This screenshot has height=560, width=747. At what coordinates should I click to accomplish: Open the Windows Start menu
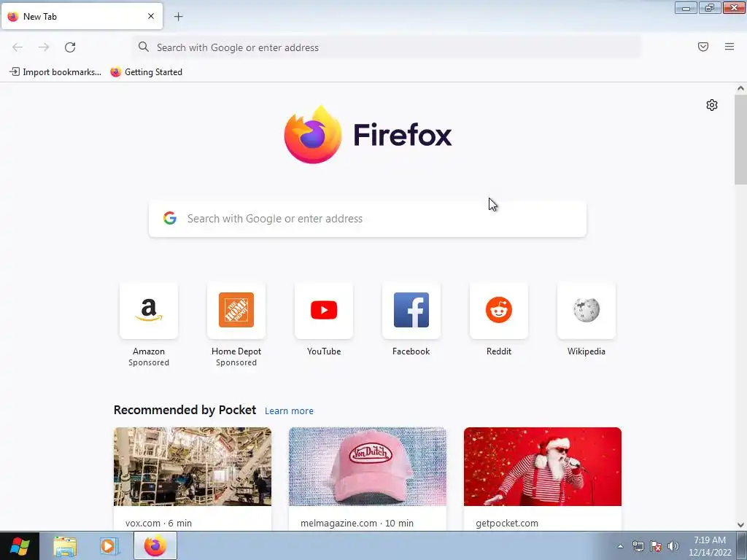point(19,546)
